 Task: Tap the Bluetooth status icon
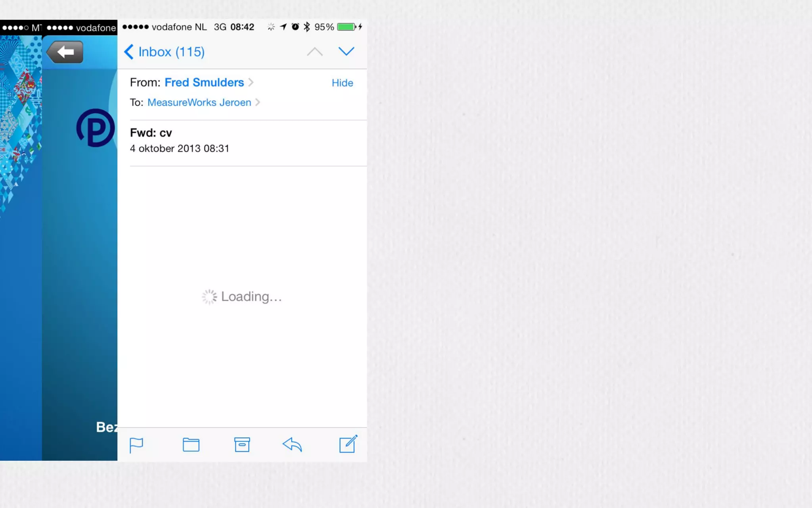[306, 27]
